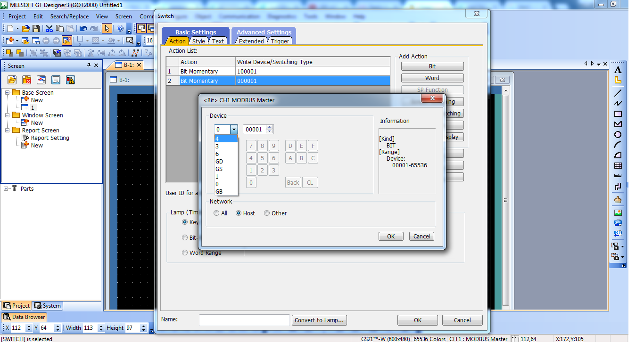Click the Convert to Lamp button

point(319,320)
